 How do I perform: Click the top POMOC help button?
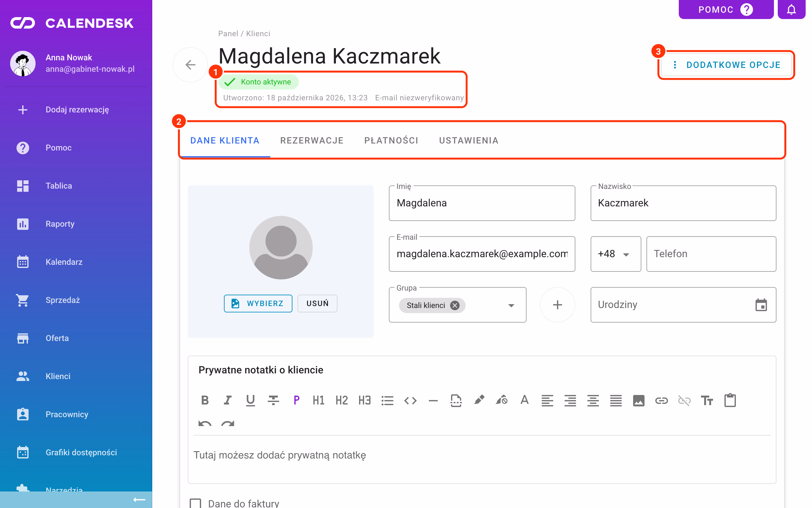tap(726, 10)
